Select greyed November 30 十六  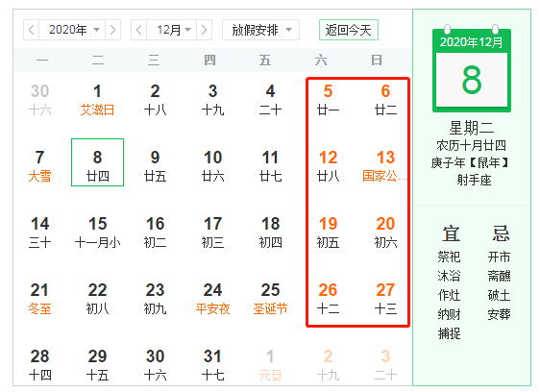39,100
